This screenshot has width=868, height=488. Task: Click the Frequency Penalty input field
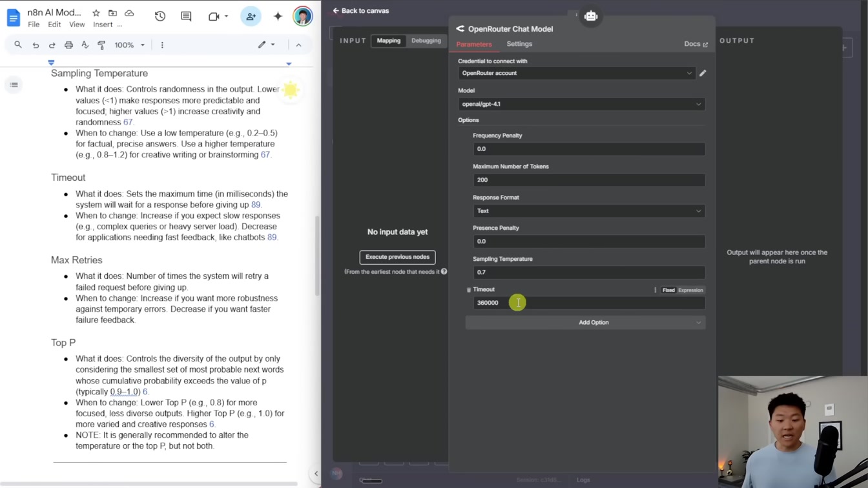click(x=589, y=149)
